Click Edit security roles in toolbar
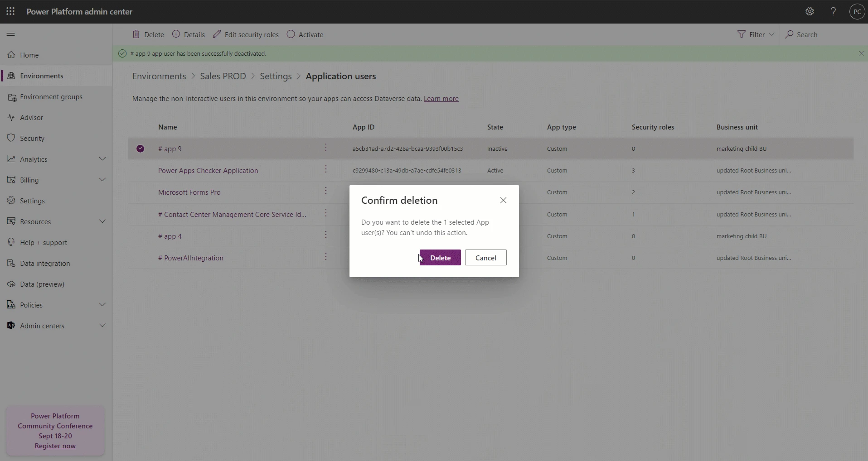 [x=246, y=34]
